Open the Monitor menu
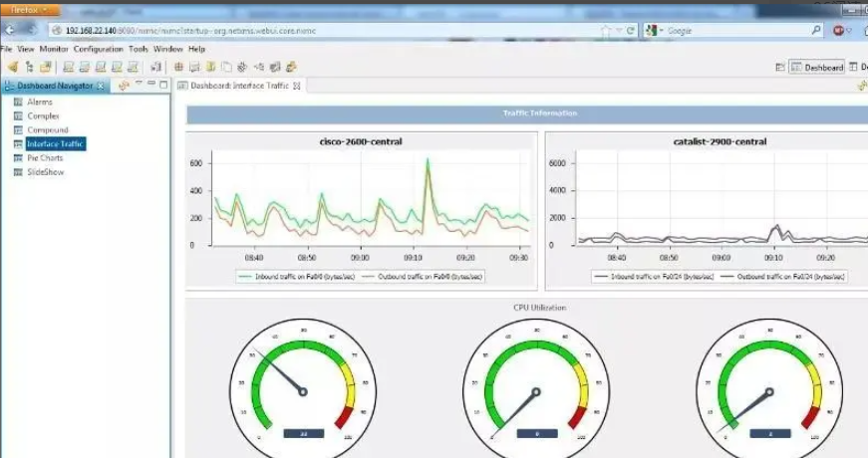868x458 pixels. (54, 49)
